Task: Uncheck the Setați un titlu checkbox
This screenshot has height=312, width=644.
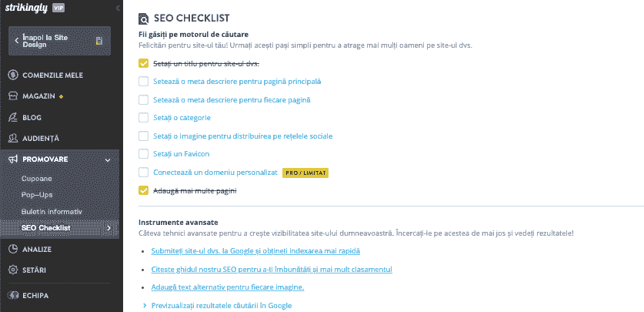Action: click(143, 63)
